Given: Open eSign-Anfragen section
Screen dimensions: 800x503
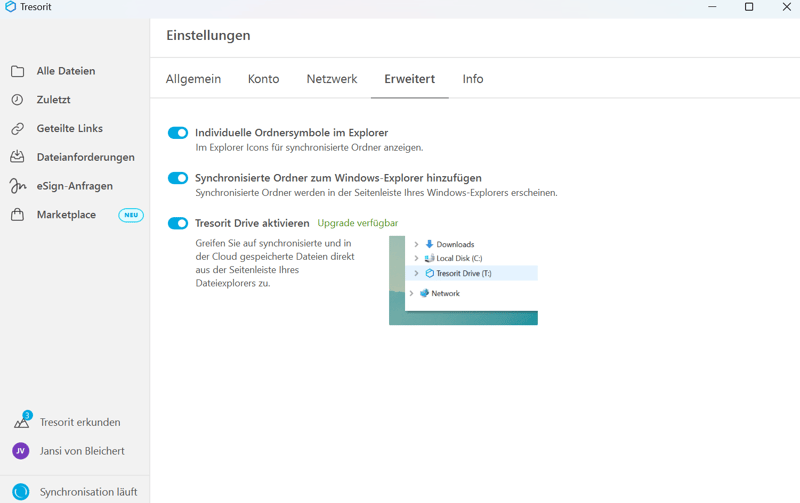Looking at the screenshot, I should point(74,186).
